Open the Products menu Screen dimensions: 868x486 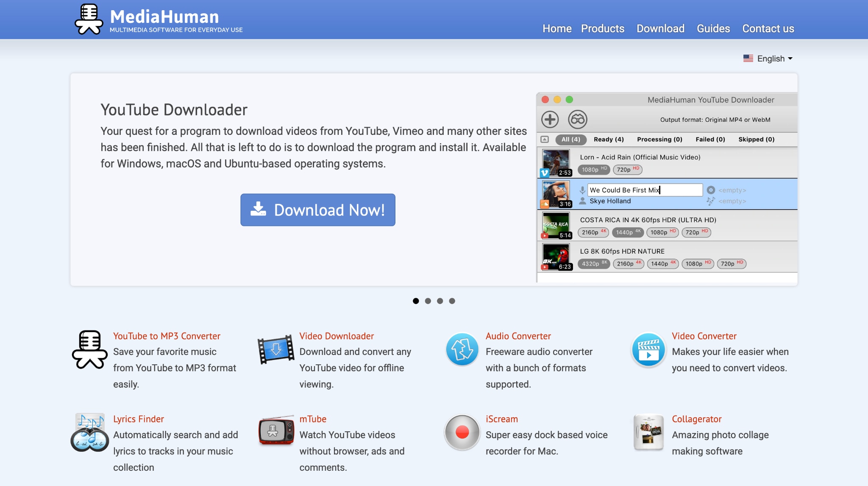[x=603, y=28]
